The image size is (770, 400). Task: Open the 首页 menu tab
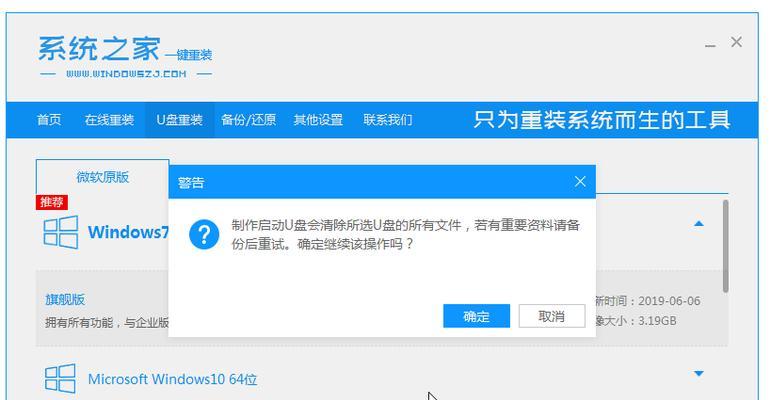[x=49, y=120]
